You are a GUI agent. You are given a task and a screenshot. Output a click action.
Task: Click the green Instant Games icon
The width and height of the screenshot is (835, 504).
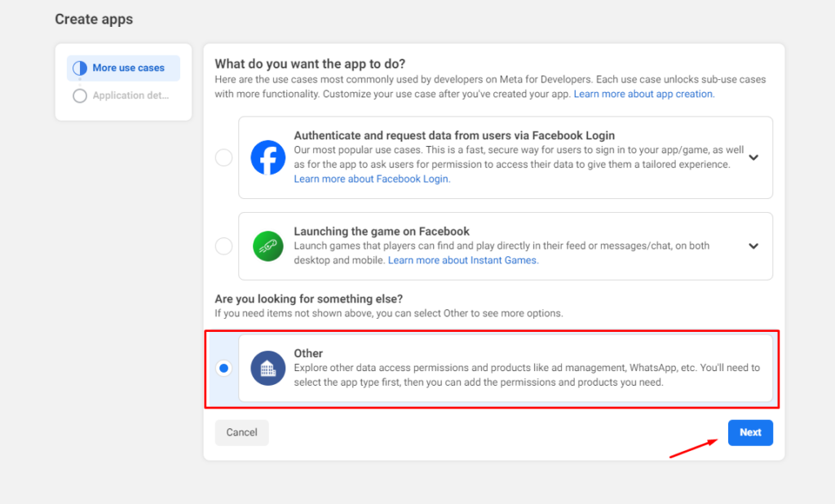coord(267,245)
